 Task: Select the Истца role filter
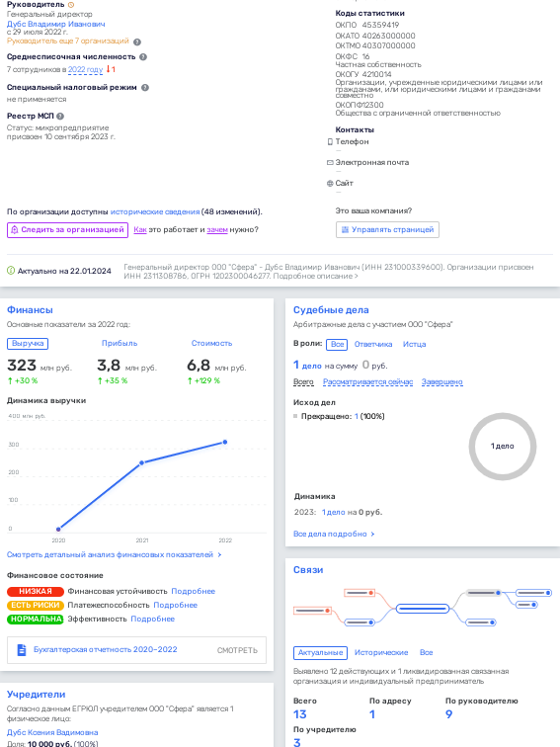click(x=414, y=344)
